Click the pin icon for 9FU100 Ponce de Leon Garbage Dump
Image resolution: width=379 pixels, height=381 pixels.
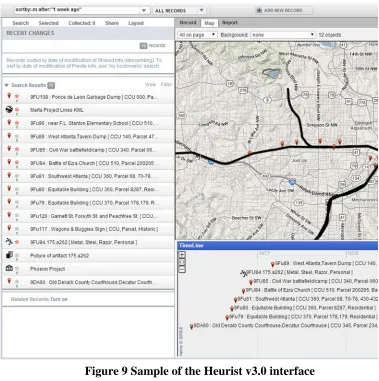coord(9,96)
